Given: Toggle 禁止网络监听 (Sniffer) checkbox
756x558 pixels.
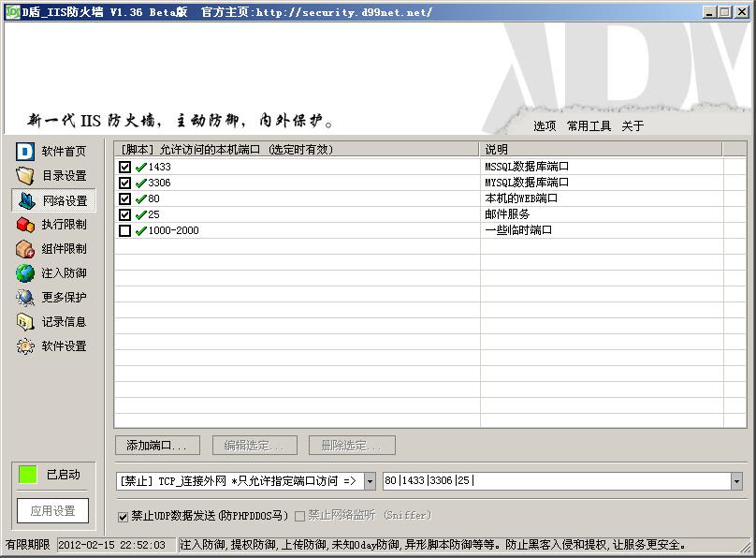Looking at the screenshot, I should point(300,517).
